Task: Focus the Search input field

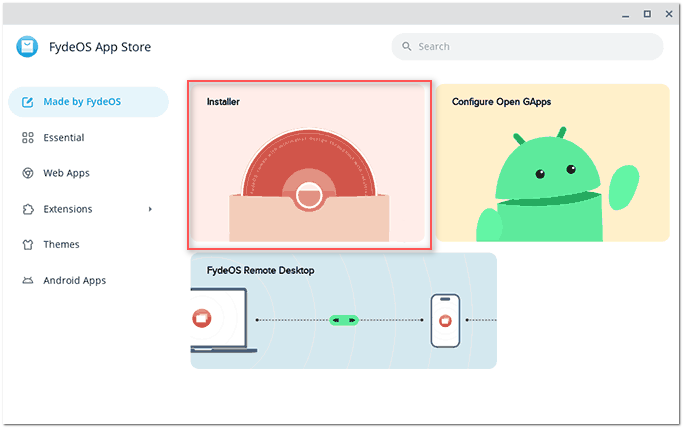Action: point(527,47)
